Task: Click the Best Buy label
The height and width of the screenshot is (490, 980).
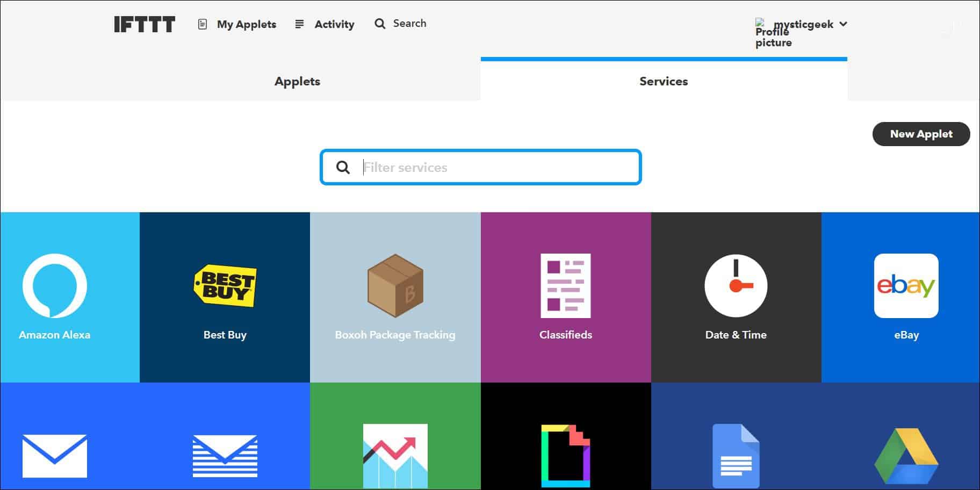Action: (225, 335)
